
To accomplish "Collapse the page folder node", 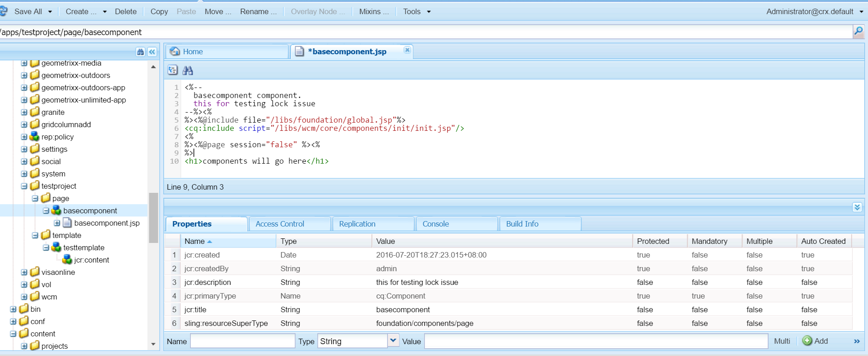I will [35, 198].
